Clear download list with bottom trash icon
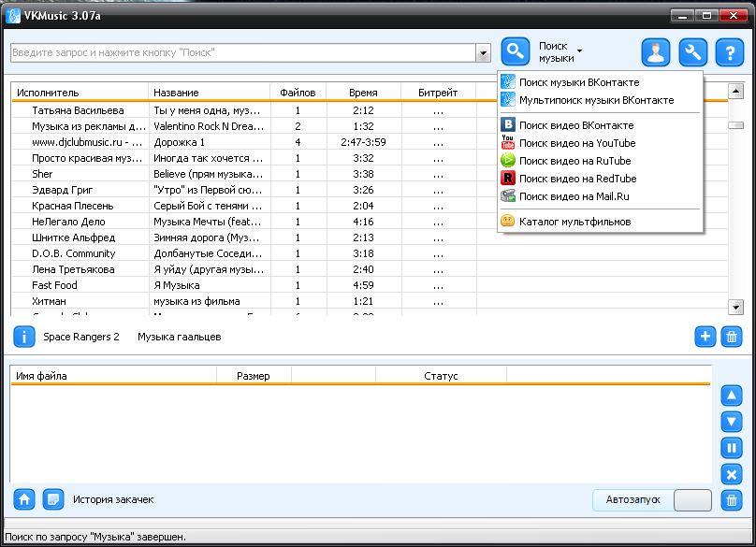The height and width of the screenshot is (547, 756). [x=732, y=500]
